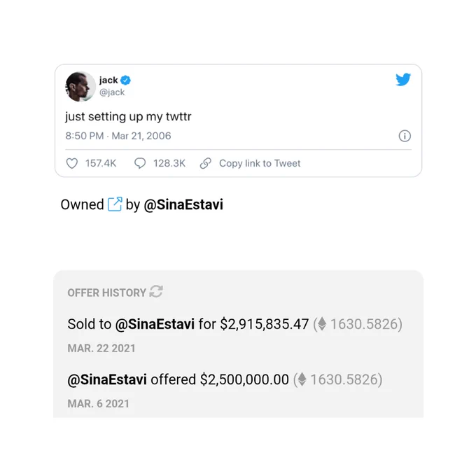
Task: Click the Ethereum icon in the offered entry
Action: coord(302,379)
